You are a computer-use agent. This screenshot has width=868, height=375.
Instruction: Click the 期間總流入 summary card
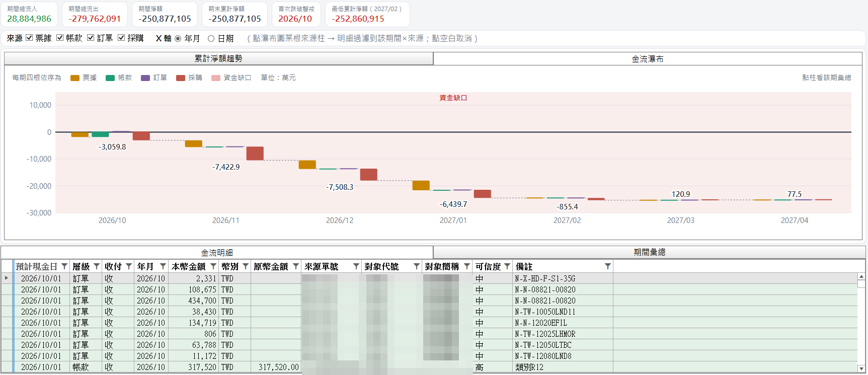(x=29, y=14)
